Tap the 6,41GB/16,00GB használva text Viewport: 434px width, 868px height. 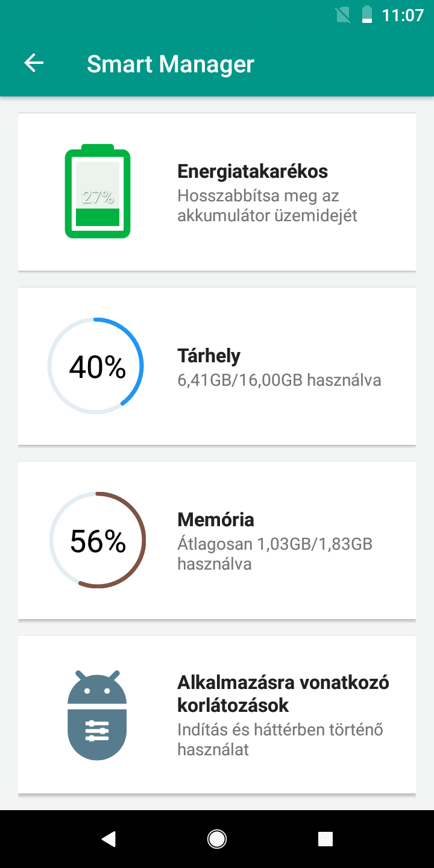[279, 380]
